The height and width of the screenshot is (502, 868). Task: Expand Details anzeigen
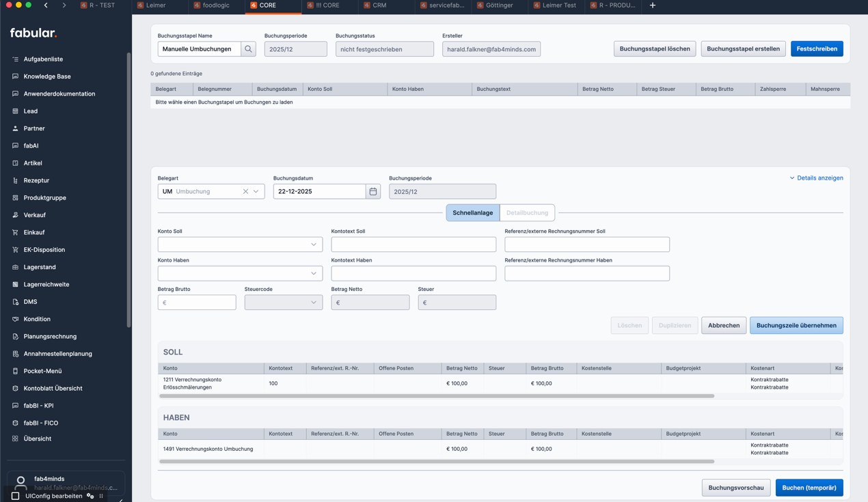pos(816,178)
